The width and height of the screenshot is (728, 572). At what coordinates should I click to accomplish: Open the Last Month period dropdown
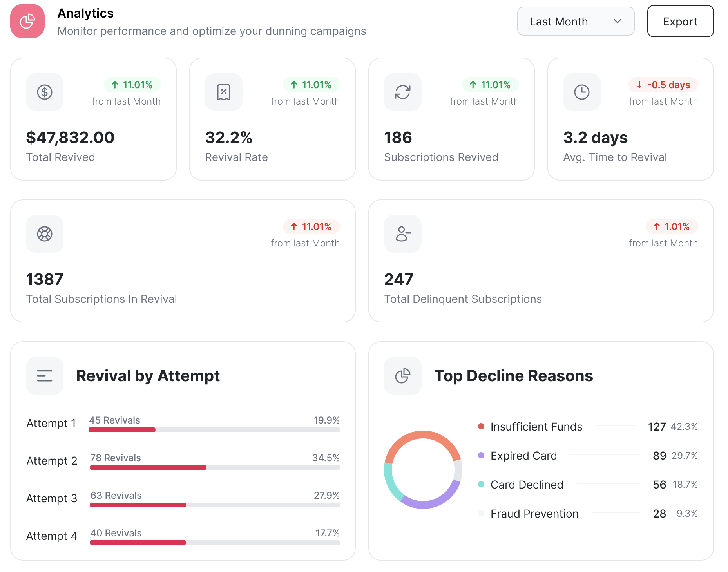576,21
